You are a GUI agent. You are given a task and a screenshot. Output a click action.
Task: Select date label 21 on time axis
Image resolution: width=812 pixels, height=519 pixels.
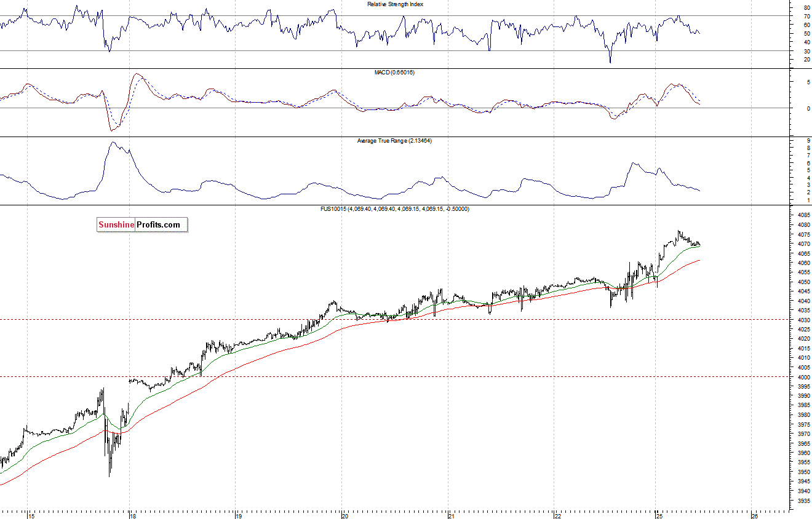point(451,515)
